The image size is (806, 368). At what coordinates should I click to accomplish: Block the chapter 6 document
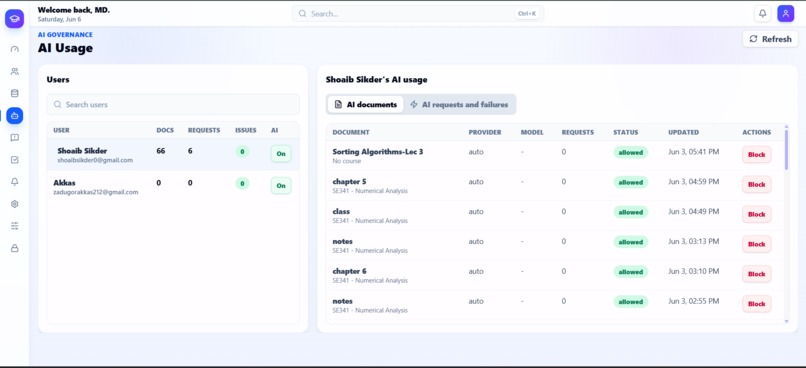[x=756, y=274]
